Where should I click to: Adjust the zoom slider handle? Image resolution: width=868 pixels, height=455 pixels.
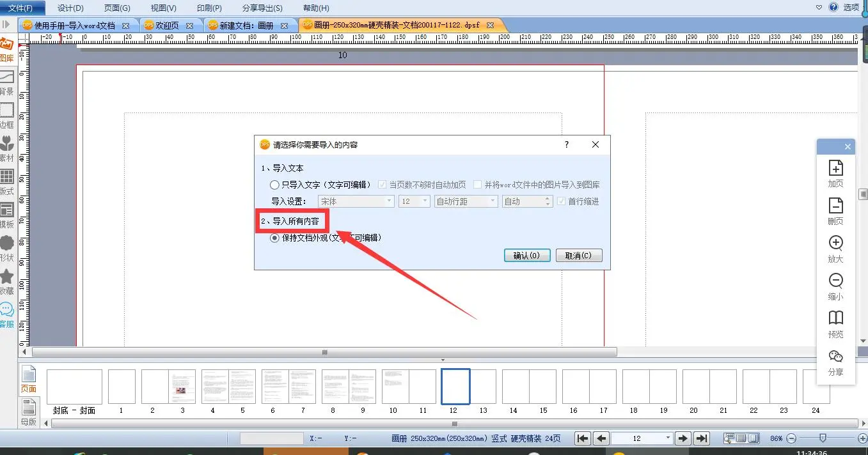coord(823,438)
